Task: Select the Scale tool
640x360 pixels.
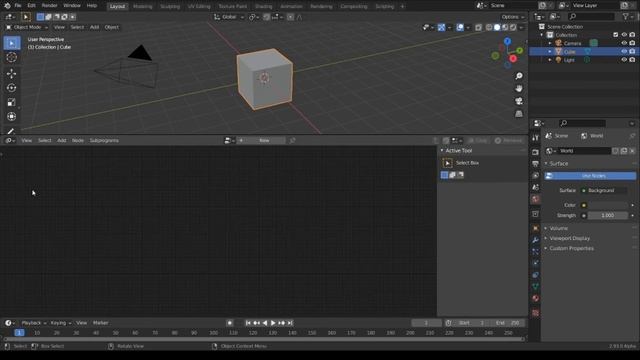Action: (12, 102)
